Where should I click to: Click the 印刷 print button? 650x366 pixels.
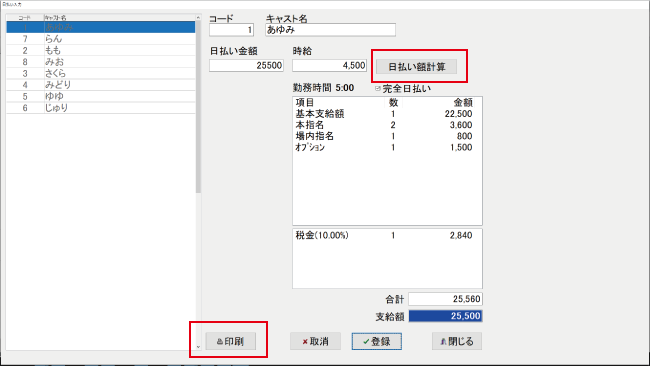point(230,342)
